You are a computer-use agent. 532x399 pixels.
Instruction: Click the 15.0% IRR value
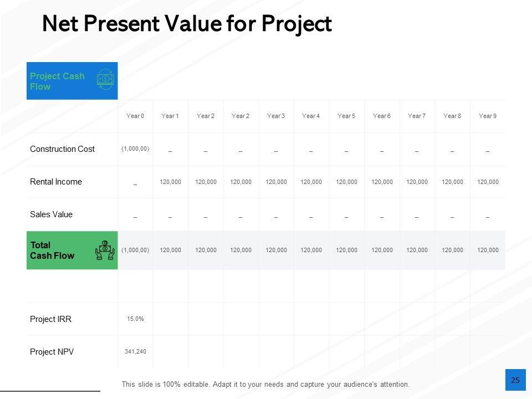(135, 319)
